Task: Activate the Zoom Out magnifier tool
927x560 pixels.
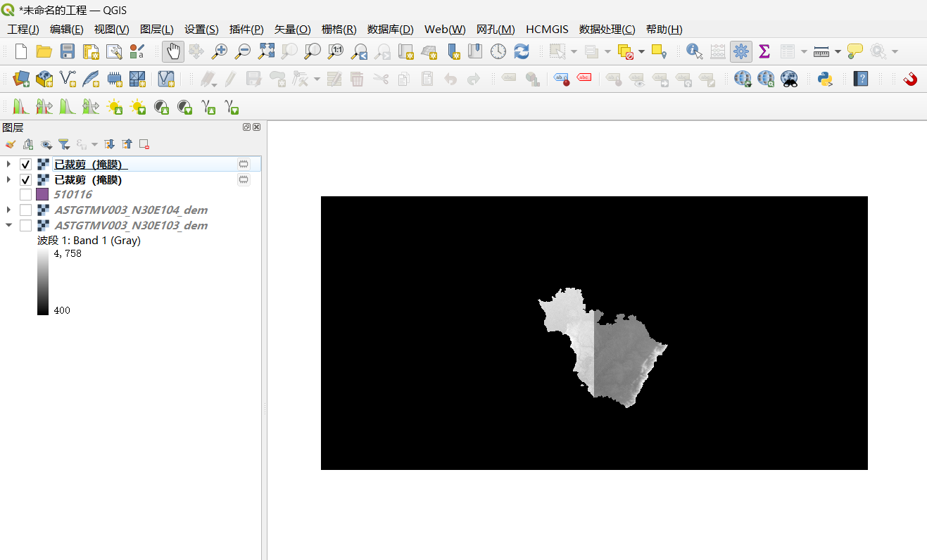Action: 243,51
